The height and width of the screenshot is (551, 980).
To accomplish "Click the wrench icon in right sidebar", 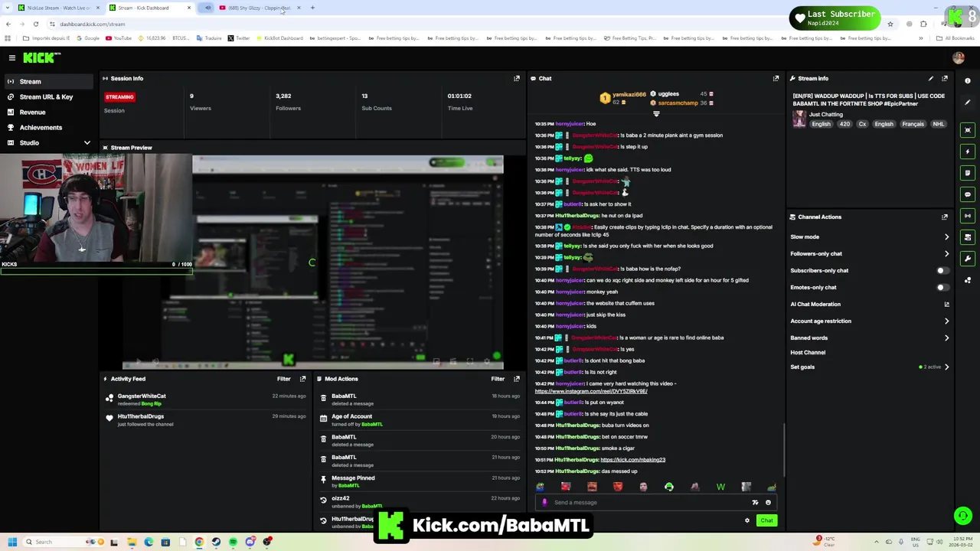I will pyautogui.click(x=968, y=259).
